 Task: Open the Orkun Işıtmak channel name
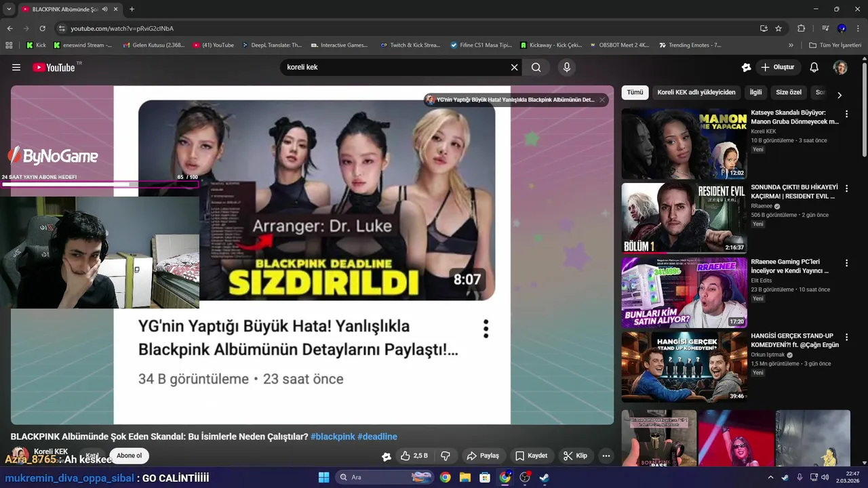768,355
